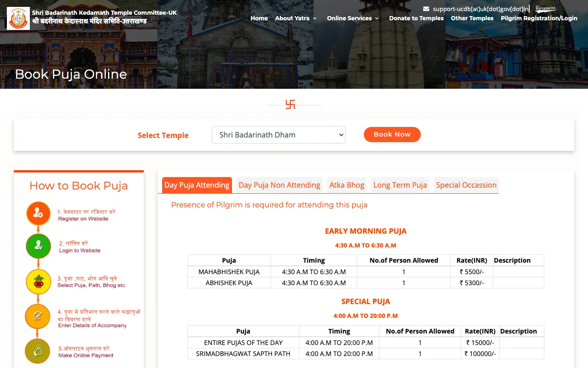Click the ₹ 100000/- rate cell
This screenshot has width=588, height=368.
tap(480, 354)
